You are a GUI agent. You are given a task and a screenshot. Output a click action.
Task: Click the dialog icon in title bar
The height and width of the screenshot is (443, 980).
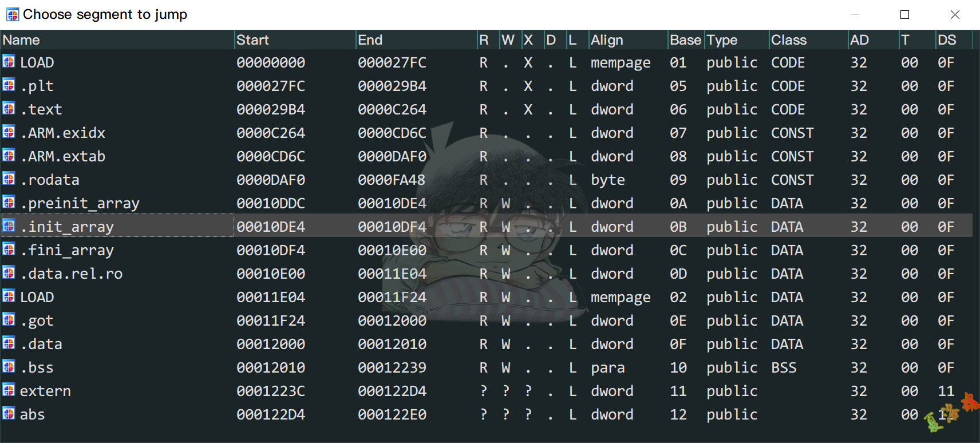[12, 14]
